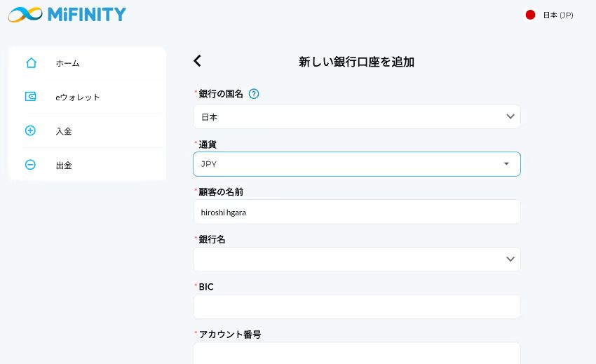This screenshot has height=364, width=596.
Task: Go back using the left arrow
Action: pos(197,61)
